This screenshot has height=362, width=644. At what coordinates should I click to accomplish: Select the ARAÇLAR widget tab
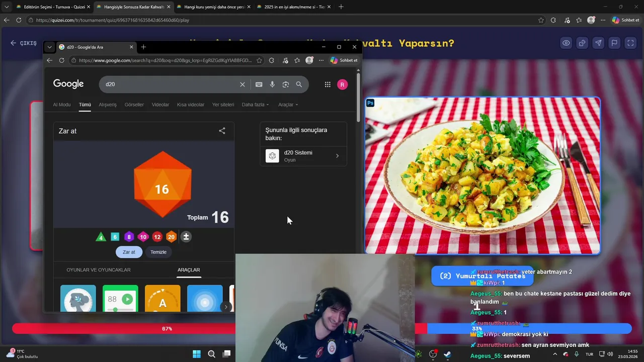(189, 270)
